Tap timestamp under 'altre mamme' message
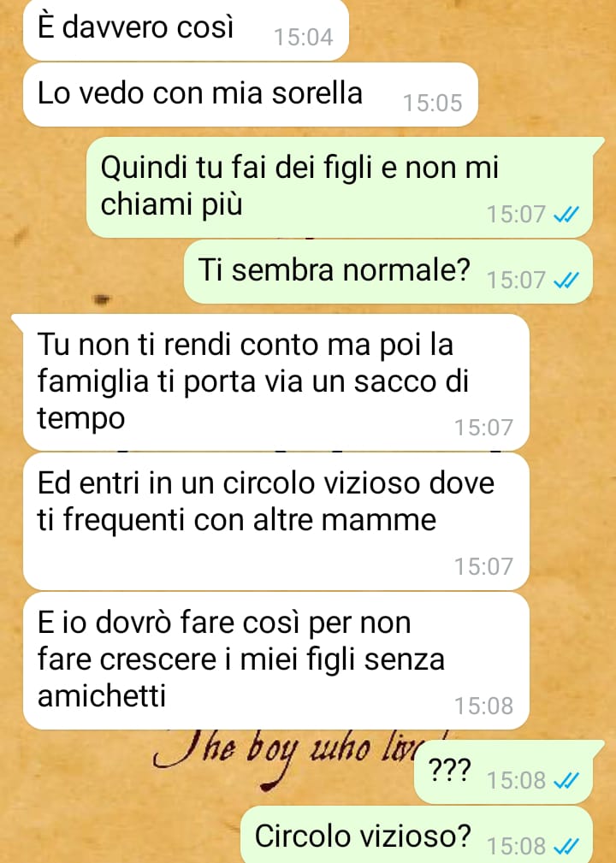 [x=483, y=566]
